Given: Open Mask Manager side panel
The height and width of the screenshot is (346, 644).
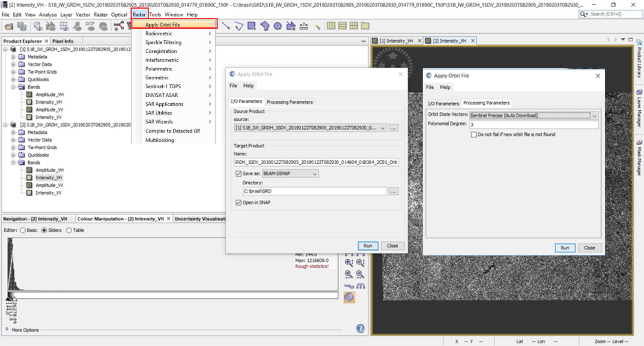Looking at the screenshot, I should pos(639,159).
